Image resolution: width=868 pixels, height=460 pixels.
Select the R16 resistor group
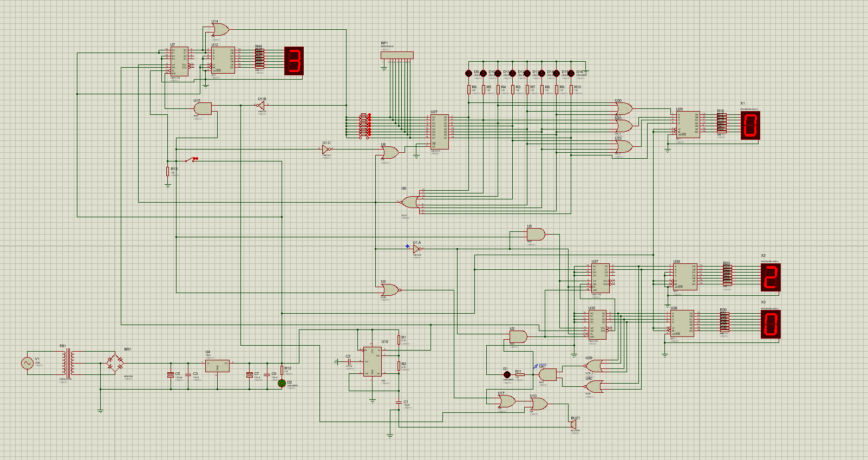(x=721, y=123)
